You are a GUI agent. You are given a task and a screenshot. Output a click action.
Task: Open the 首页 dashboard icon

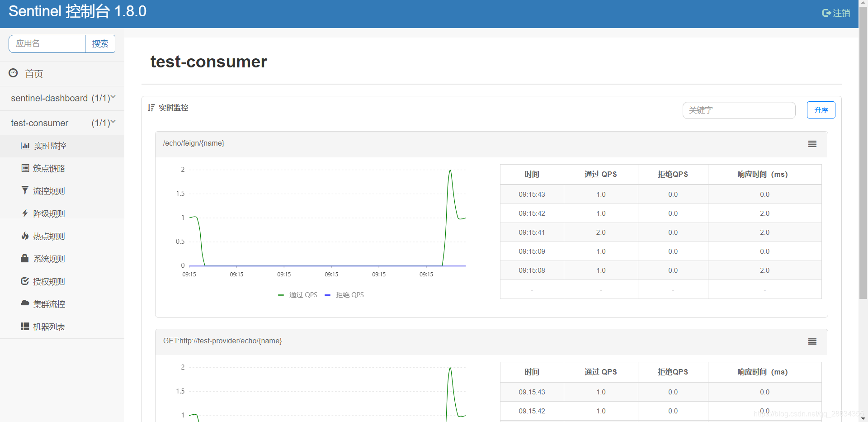click(x=14, y=73)
